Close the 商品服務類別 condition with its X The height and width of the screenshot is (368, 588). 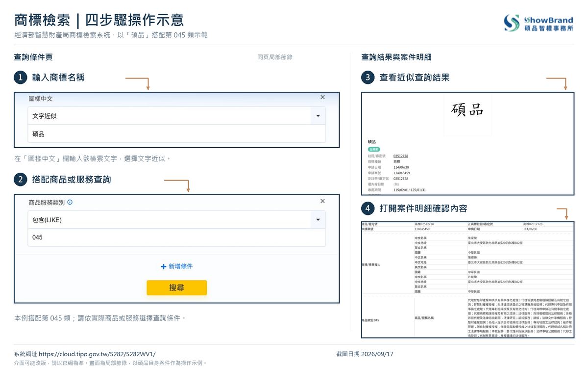click(322, 201)
